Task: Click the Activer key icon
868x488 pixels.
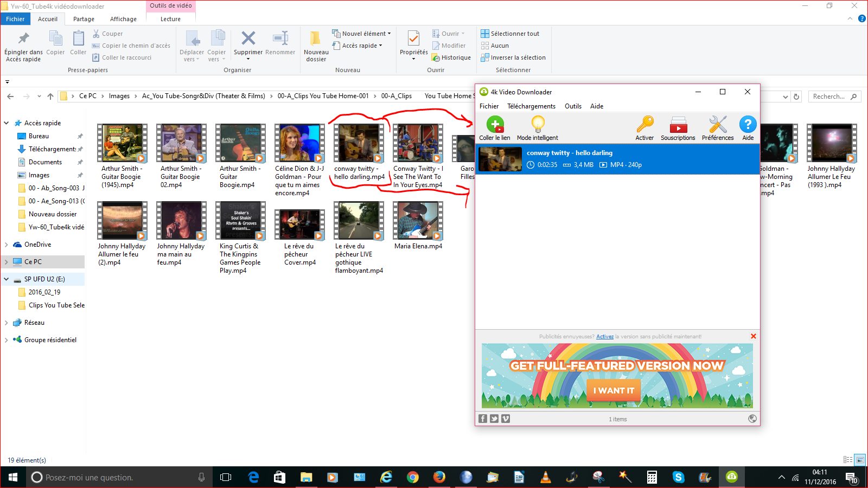Action: tap(644, 129)
